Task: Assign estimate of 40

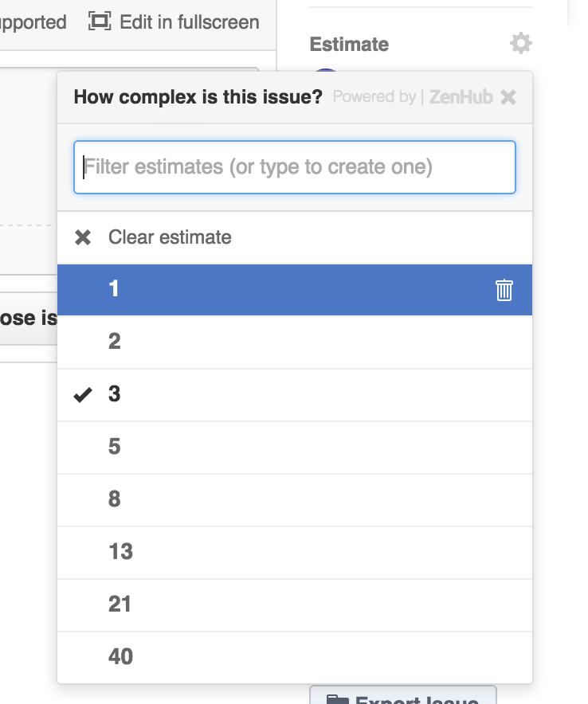Action: pyautogui.click(x=120, y=657)
